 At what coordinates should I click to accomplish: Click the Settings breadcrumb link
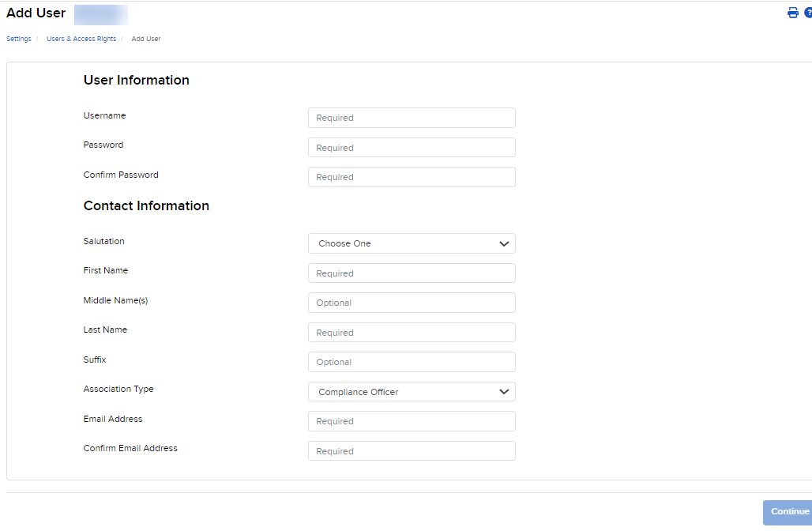(x=18, y=38)
